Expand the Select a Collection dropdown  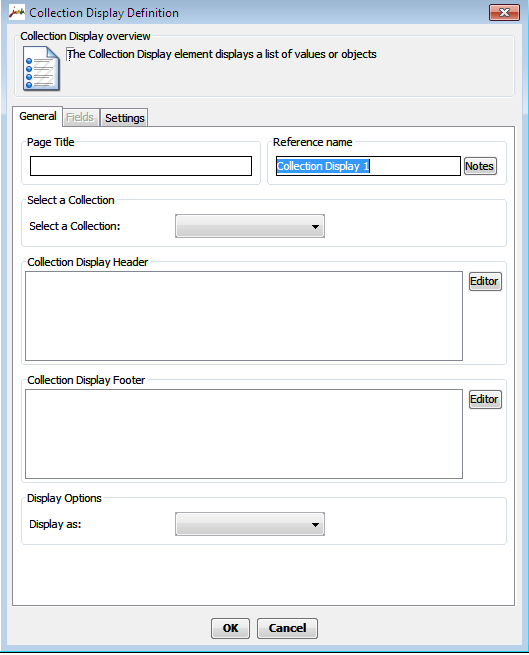(x=249, y=226)
